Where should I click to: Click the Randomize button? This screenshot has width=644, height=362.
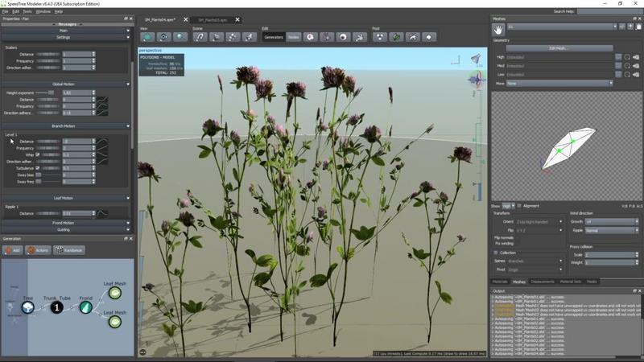coord(69,250)
